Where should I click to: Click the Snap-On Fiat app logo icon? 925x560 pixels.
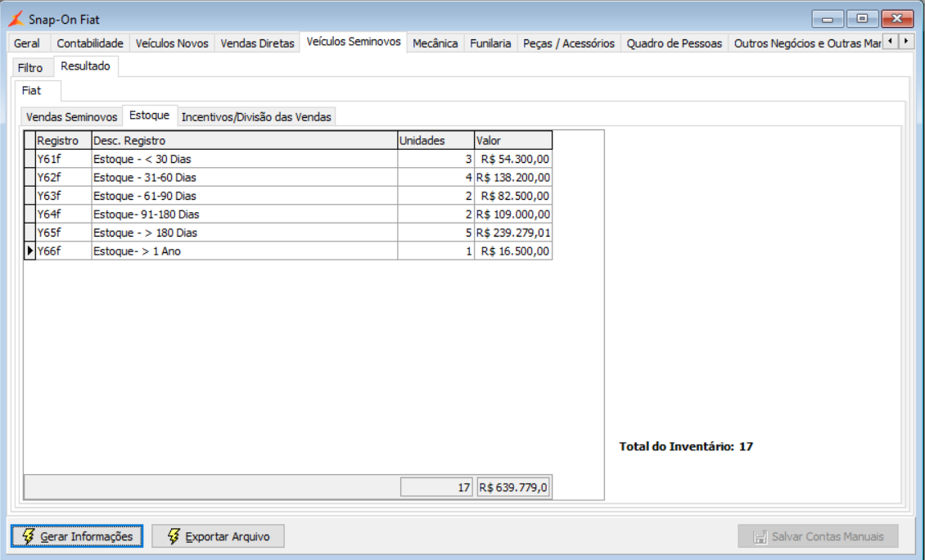[16, 19]
